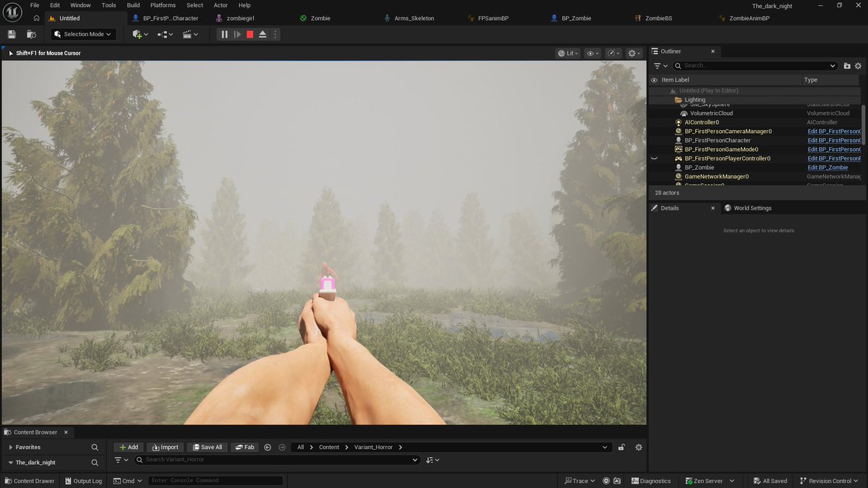868x488 pixels.
Task: Create a new folder in the Outliner
Action: click(847, 66)
